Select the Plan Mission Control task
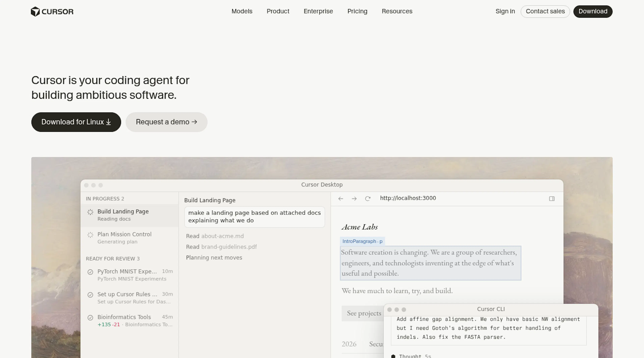This screenshot has width=644, height=358. pyautogui.click(x=129, y=238)
